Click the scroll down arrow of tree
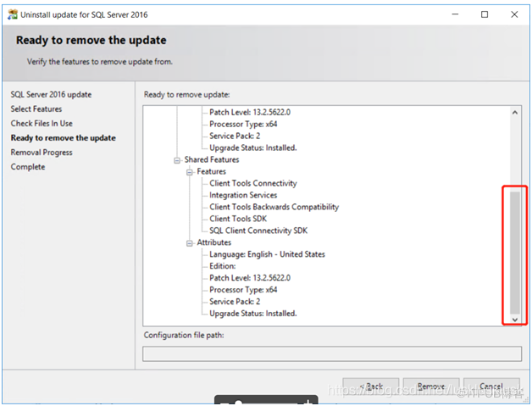Image resolution: width=532 pixels, height=406 pixels. pyautogui.click(x=515, y=320)
